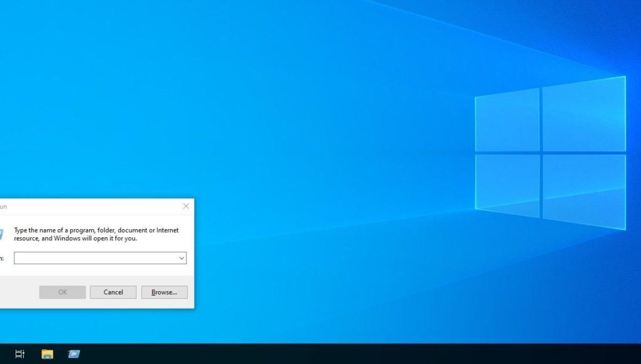Image resolution: width=641 pixels, height=364 pixels.
Task: Click the greyed-out OK button
Action: 63,292
